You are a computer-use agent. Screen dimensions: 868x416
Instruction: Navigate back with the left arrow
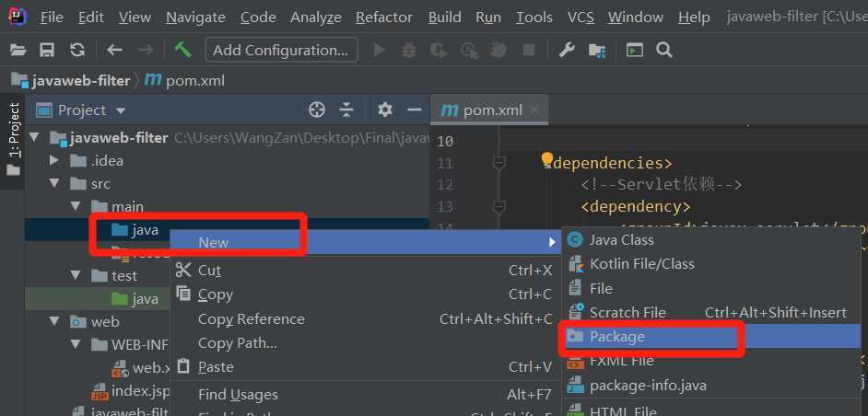[114, 51]
